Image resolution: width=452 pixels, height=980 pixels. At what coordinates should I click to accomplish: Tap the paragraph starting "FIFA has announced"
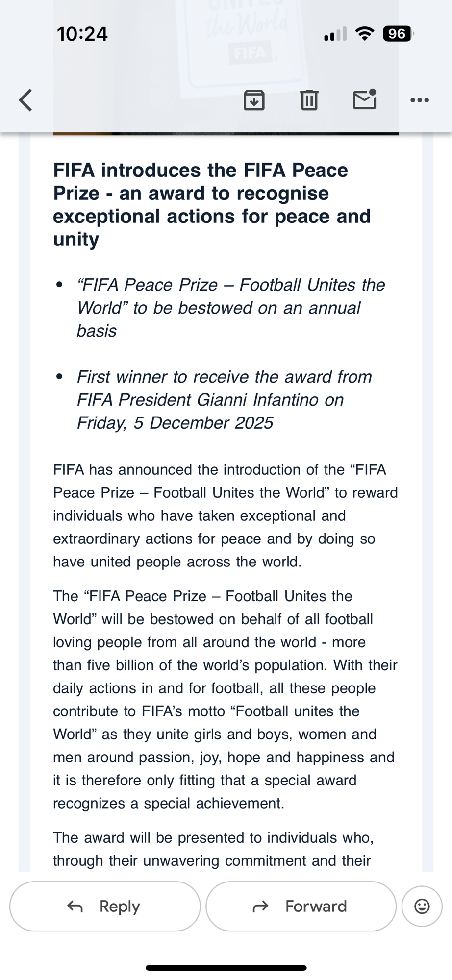225,515
